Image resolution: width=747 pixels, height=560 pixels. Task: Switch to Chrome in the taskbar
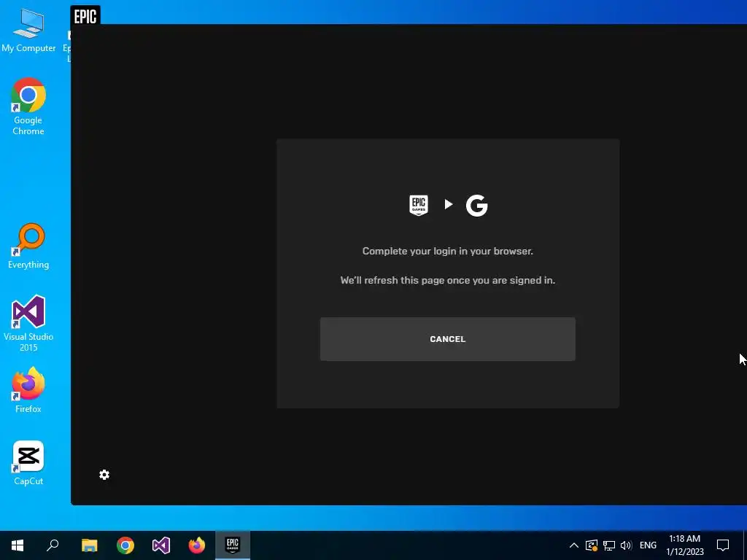pos(125,545)
